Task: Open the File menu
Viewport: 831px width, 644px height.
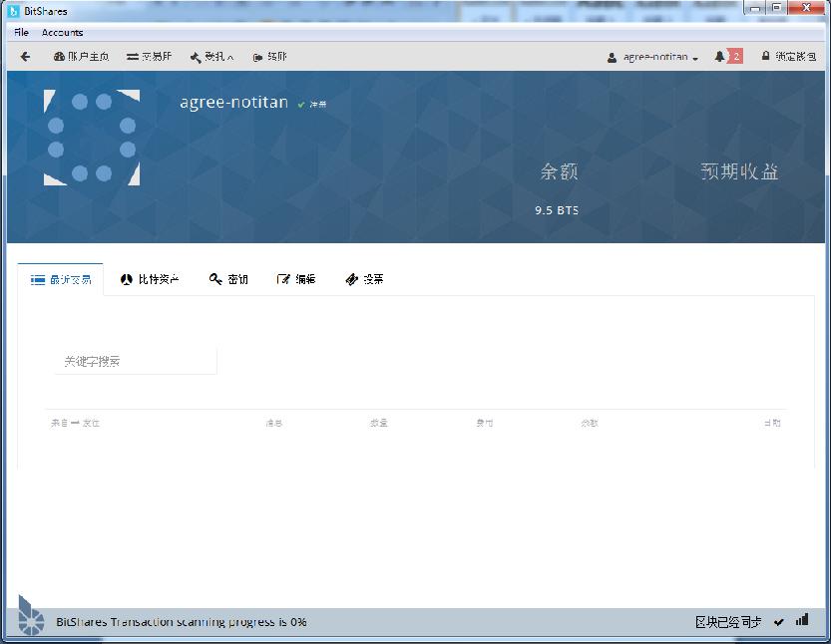Action: 19,32
